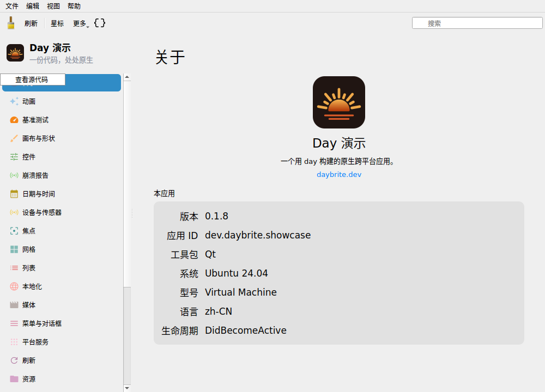Click the 基准测试 orange gauge icon
The height and width of the screenshot is (392, 545).
14,120
